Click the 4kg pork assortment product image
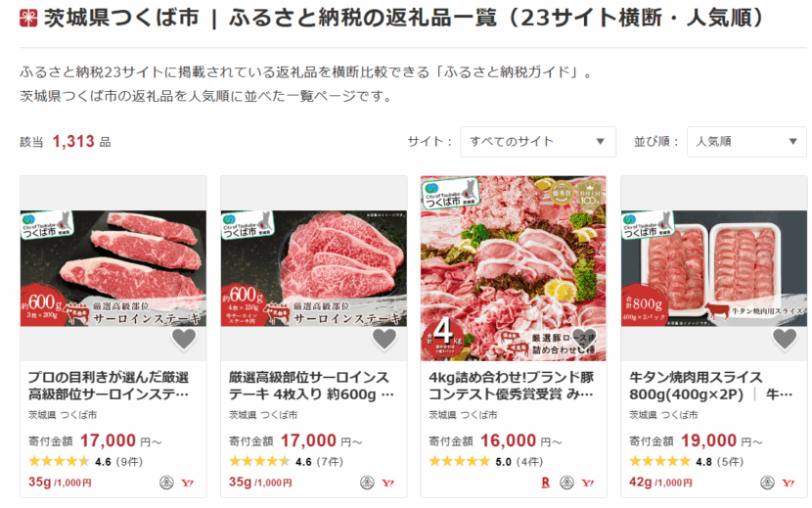The width and height of the screenshot is (812, 508). [x=514, y=268]
